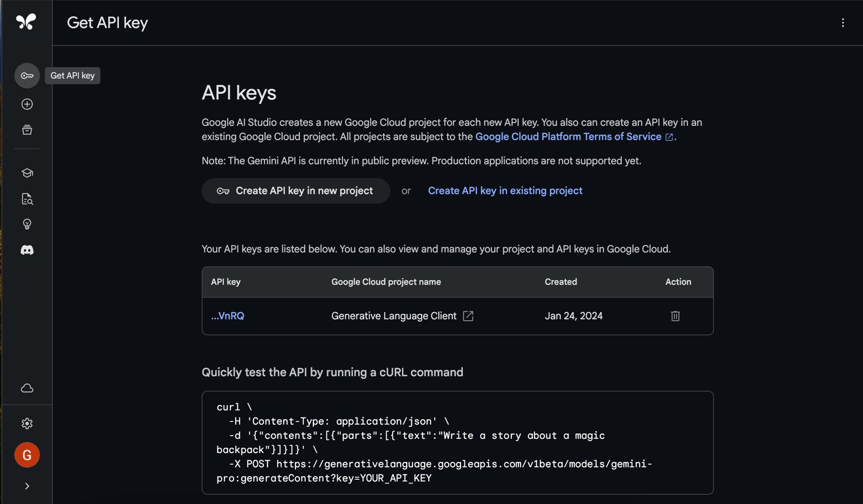Click the API key column header
Screen dimensions: 863x504
pyautogui.click(x=225, y=282)
